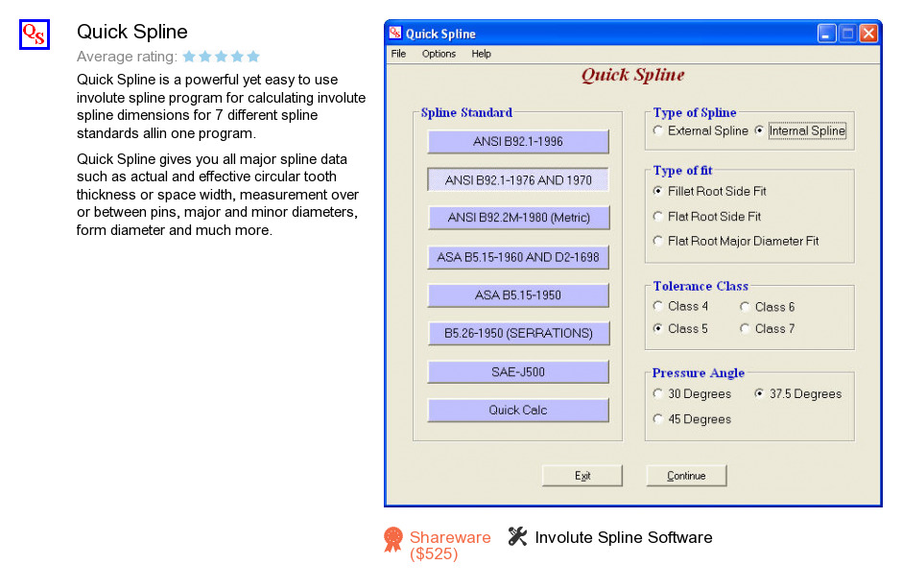This screenshot has width=902, height=588.
Task: Open the Quick Calc button
Action: [x=518, y=411]
